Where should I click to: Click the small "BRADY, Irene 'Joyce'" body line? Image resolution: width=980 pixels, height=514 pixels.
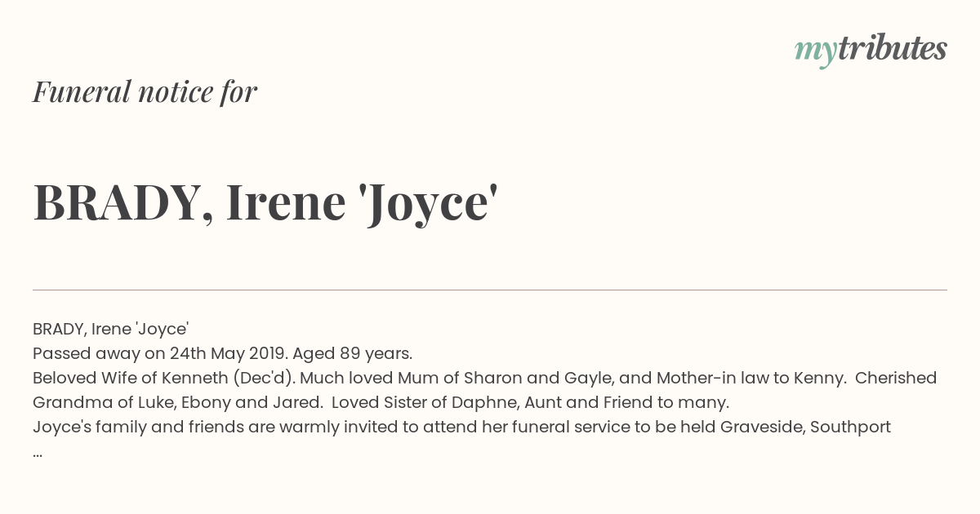111,329
